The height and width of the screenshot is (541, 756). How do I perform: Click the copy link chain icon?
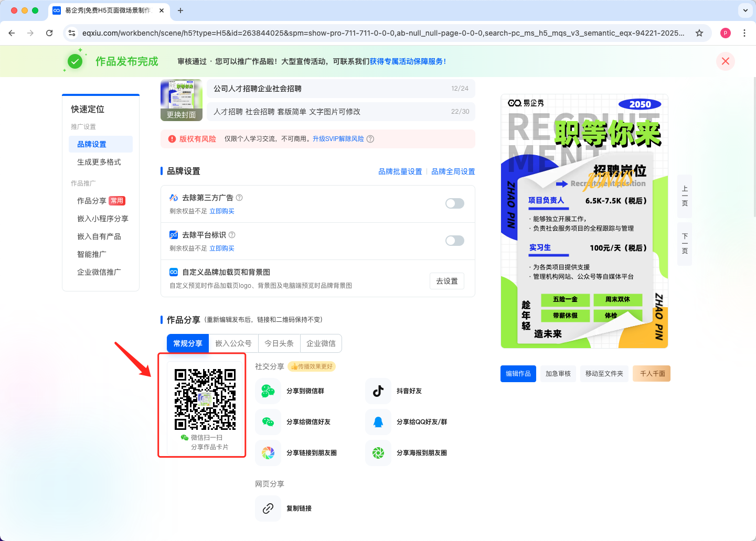pyautogui.click(x=268, y=508)
